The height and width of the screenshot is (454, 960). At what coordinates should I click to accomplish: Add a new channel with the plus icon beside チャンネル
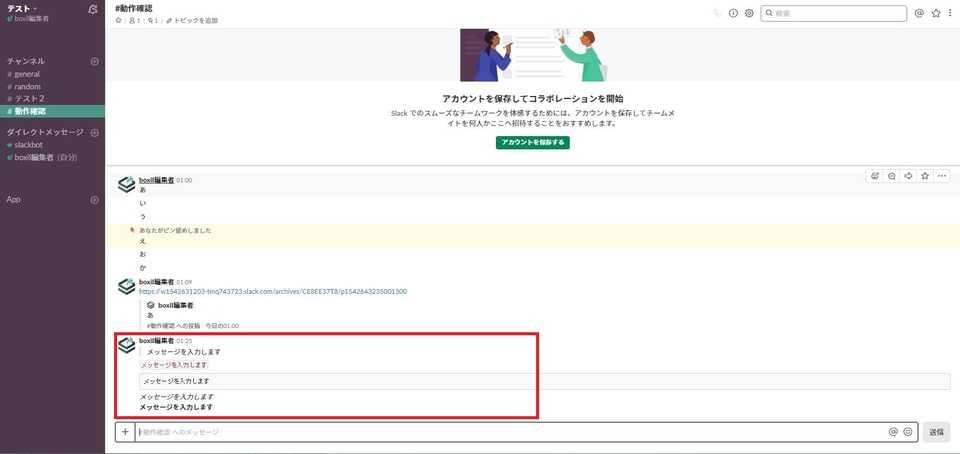(x=95, y=62)
